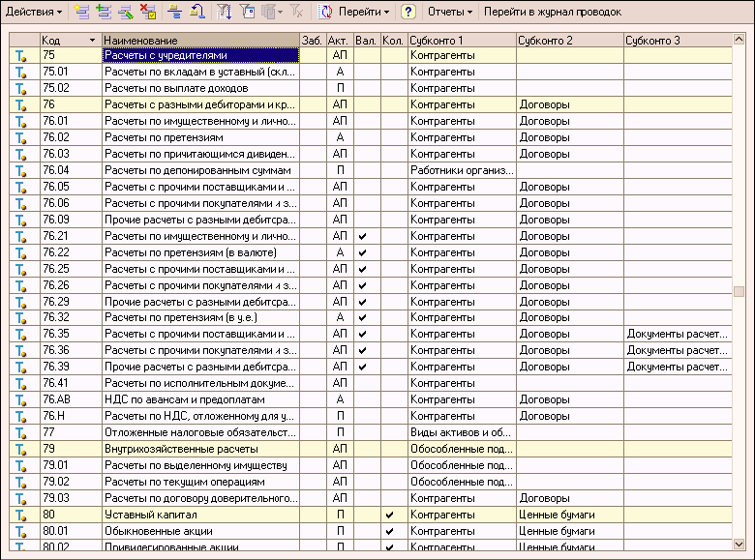Viewport: 755px width, 560px height.
Task: Click the filter by current value icon
Action: tap(246, 13)
